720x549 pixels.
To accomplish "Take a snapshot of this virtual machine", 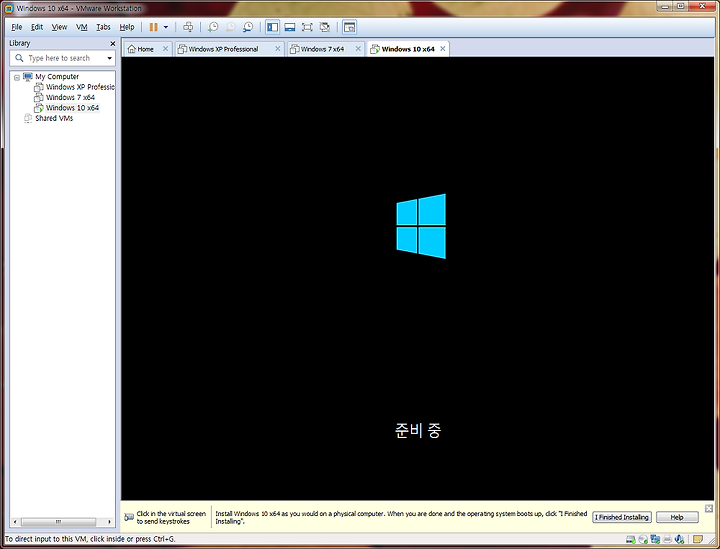I will [213, 27].
